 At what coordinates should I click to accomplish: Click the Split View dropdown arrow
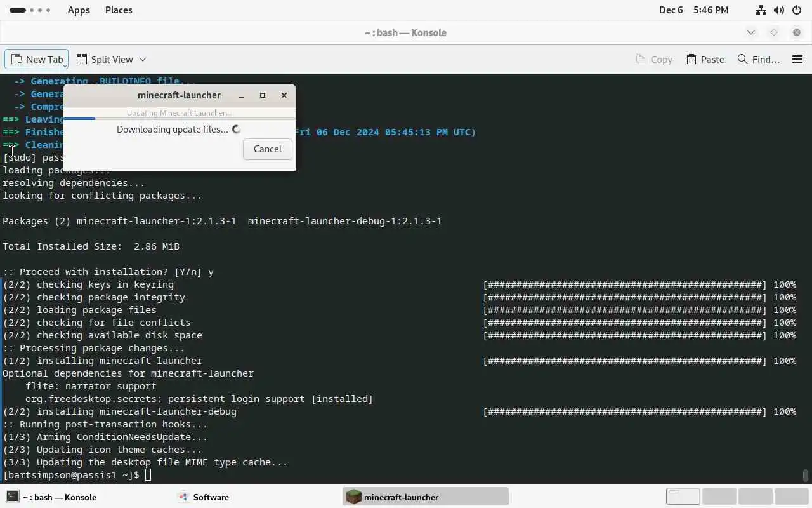143,59
